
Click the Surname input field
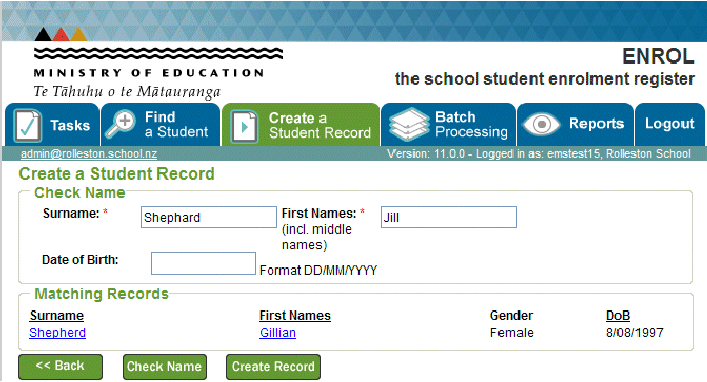tap(209, 217)
